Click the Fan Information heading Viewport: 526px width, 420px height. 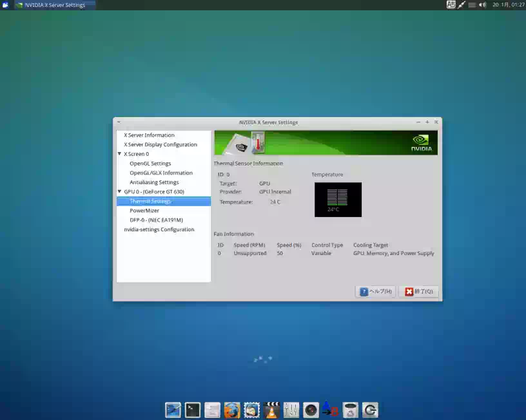233,234
